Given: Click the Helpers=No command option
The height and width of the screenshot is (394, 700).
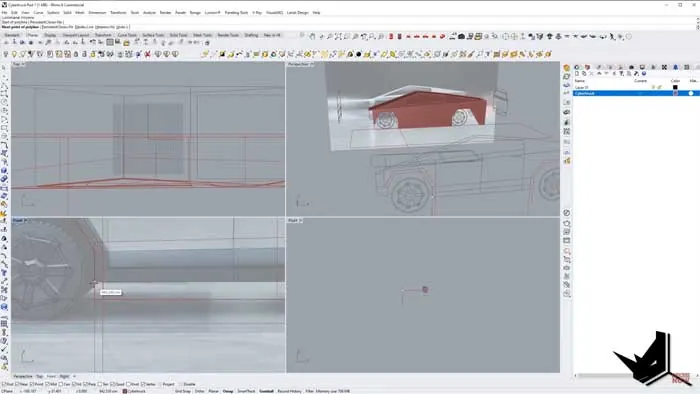Looking at the screenshot, I should pos(105,27).
